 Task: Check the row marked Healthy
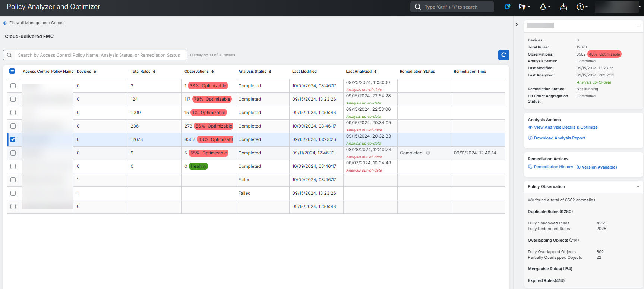click(13, 166)
